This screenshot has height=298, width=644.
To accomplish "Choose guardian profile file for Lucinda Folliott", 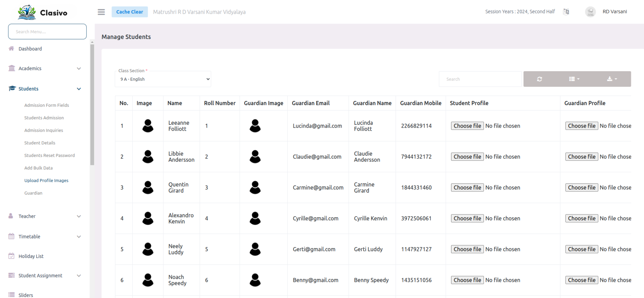I will tap(582, 126).
